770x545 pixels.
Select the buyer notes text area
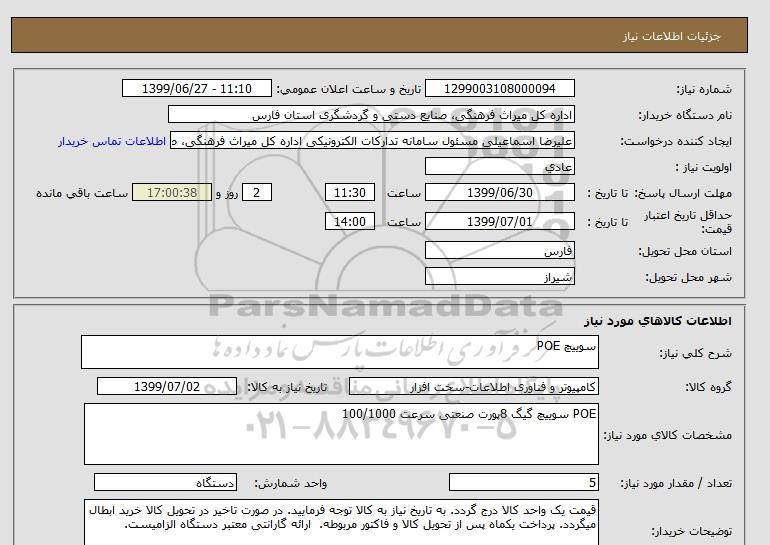(341, 522)
